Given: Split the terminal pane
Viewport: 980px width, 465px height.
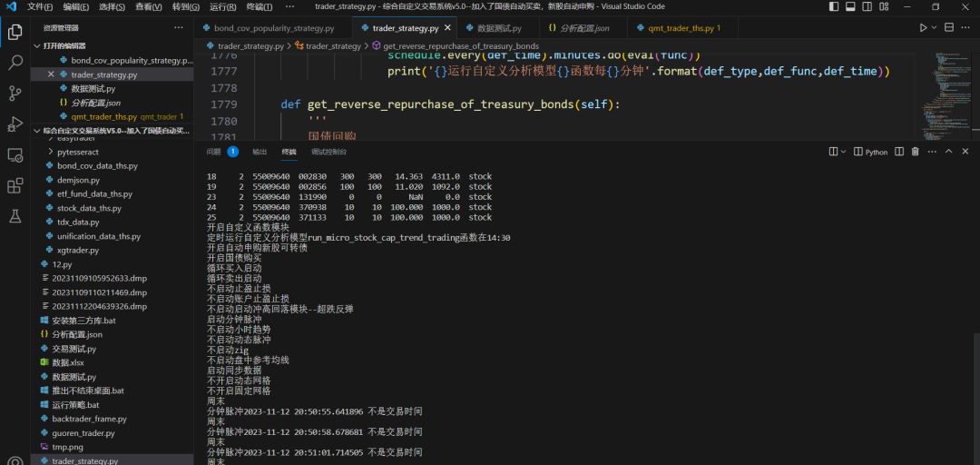Looking at the screenshot, I should [x=899, y=152].
